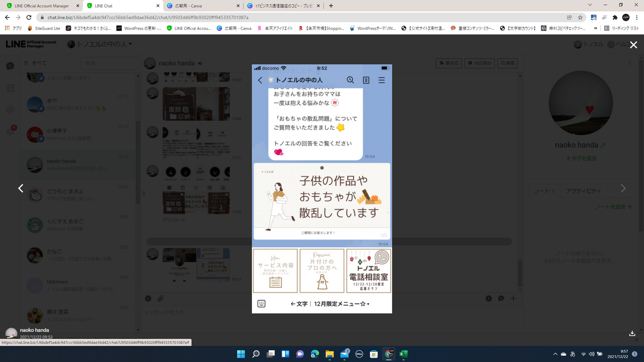
Task: Toggle the IME あ input mode indicator
Action: point(573,354)
